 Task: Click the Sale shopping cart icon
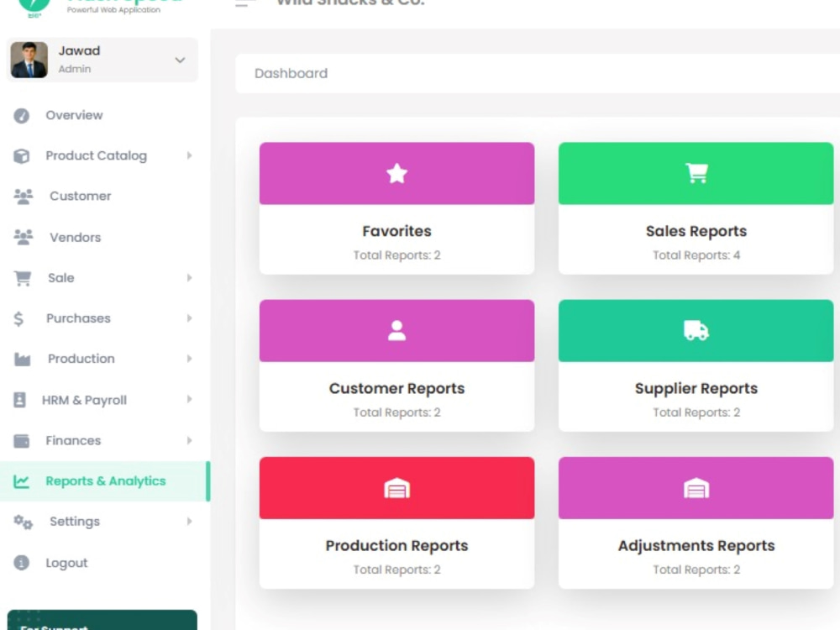tap(23, 278)
